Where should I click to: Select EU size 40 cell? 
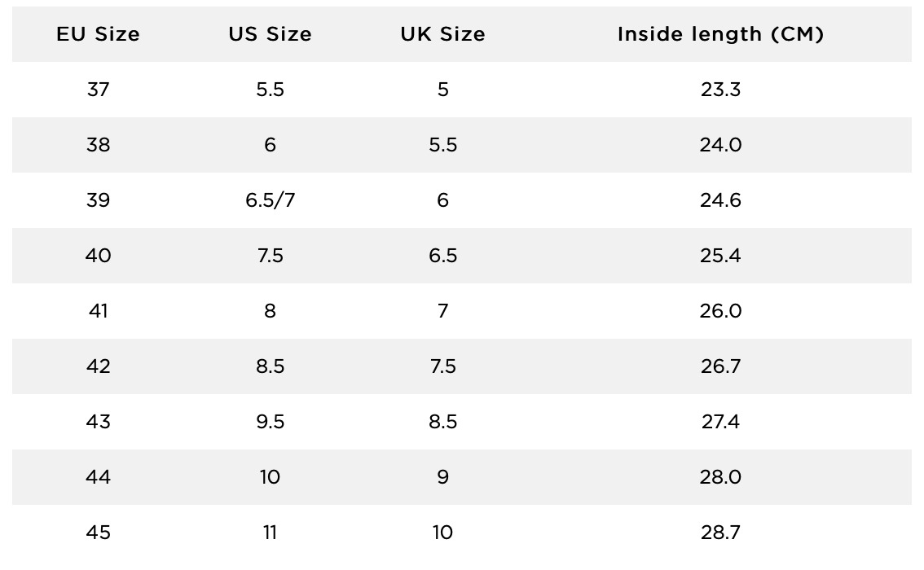(x=98, y=256)
